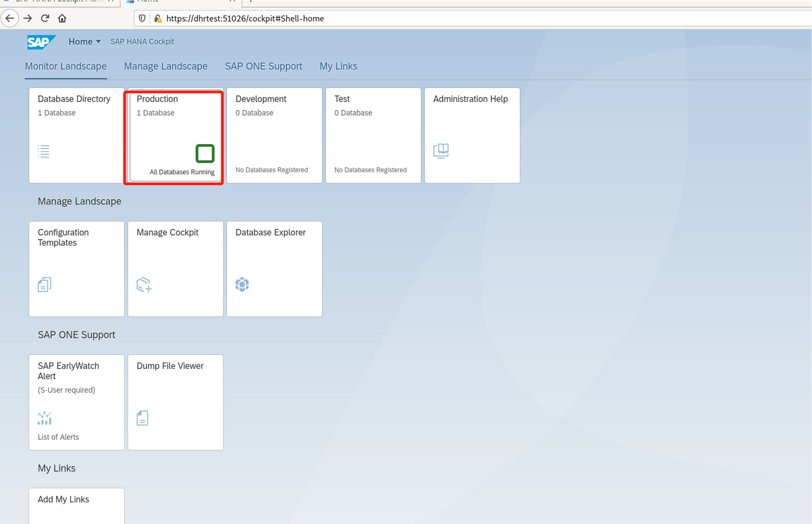Click the green Production status square
The width and height of the screenshot is (812, 524).
pos(205,154)
